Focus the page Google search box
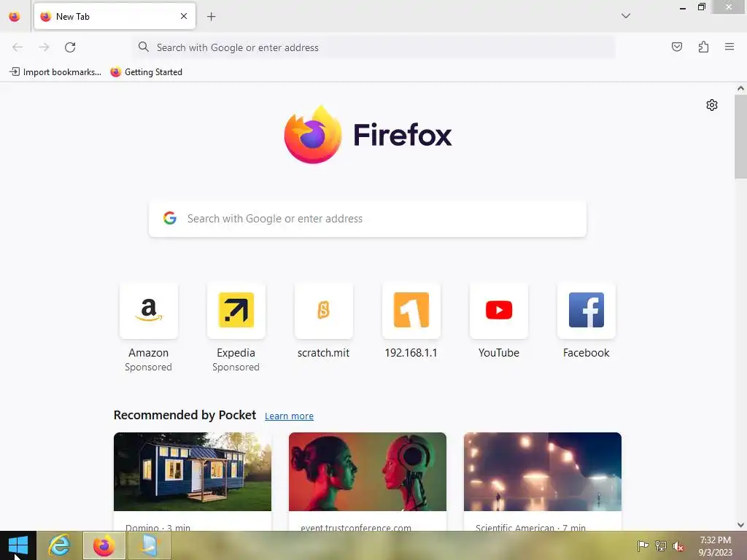Image resolution: width=747 pixels, height=560 pixels. coord(368,219)
